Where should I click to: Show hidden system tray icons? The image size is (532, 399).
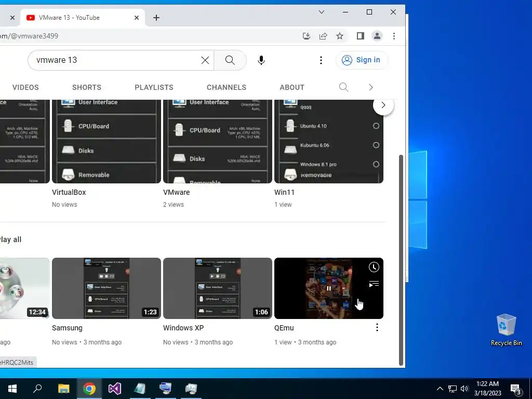[440, 389]
